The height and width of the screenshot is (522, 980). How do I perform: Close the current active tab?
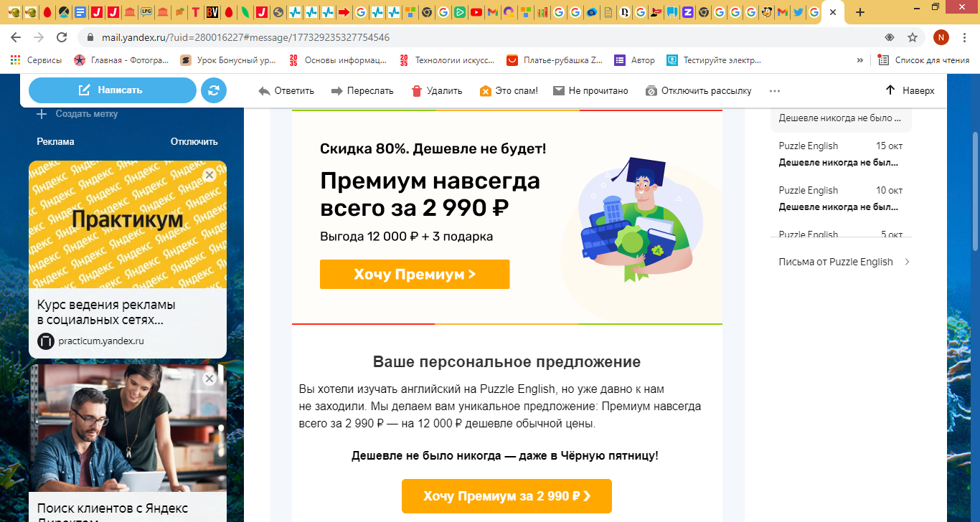(832, 12)
